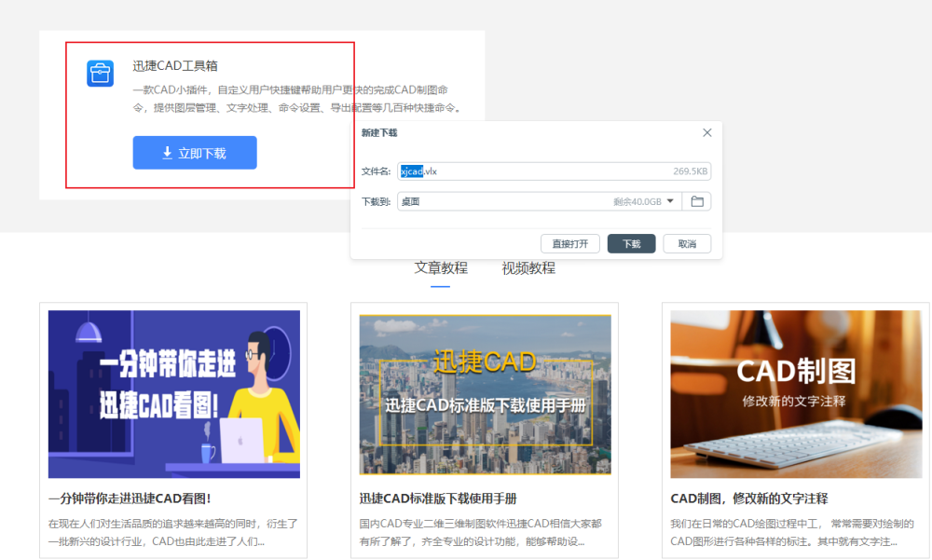Open the 下载到 location dropdown arrow
Screen dimensions: 932x560
click(x=670, y=201)
